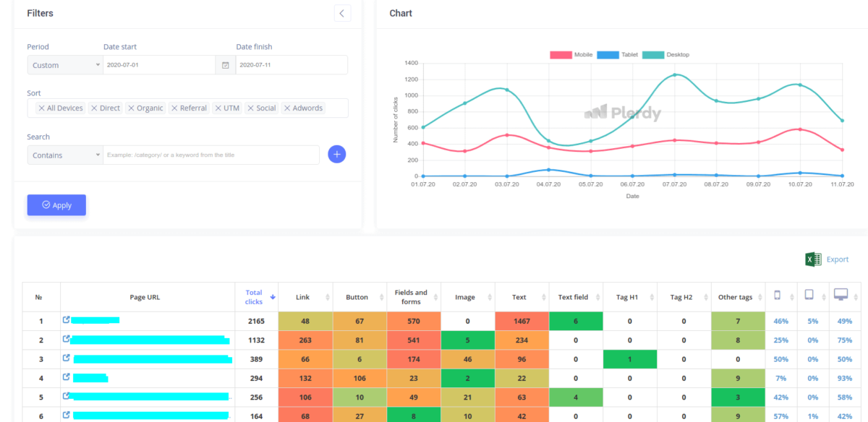This screenshot has width=868, height=422.
Task: Click the desktop monitor icon column header
Action: pyautogui.click(x=841, y=296)
